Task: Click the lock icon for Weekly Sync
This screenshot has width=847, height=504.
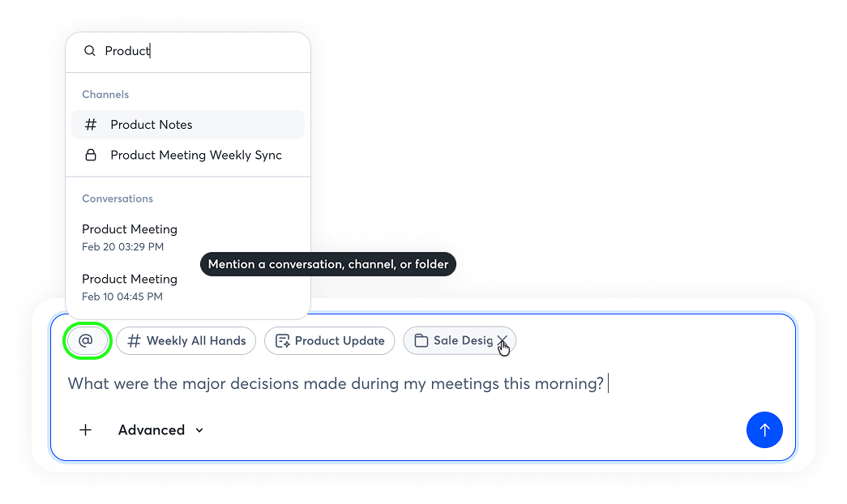Action: 91,155
